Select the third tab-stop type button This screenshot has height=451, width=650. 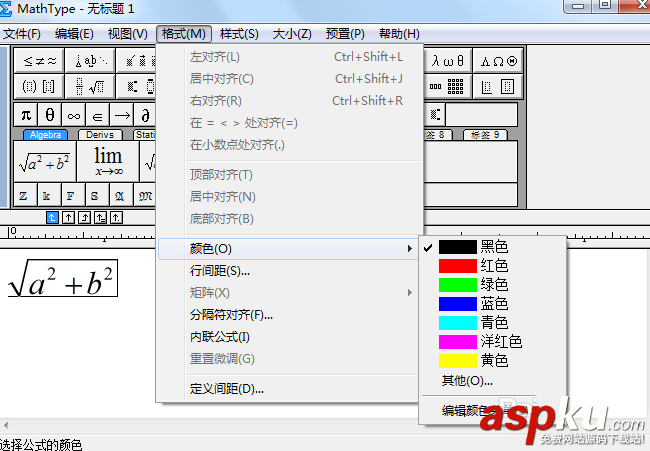point(85,218)
